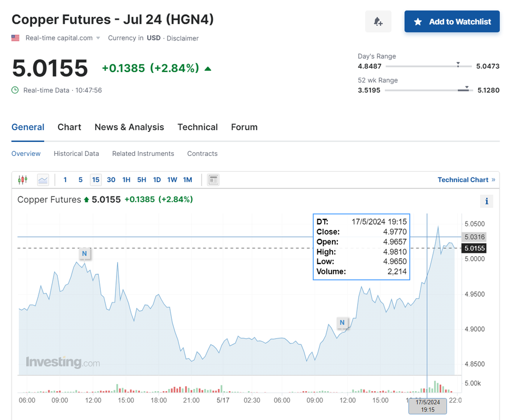Image resolution: width=509 pixels, height=420 pixels.
Task: Click the 5.0316 crosshair price label
Action: [474, 237]
